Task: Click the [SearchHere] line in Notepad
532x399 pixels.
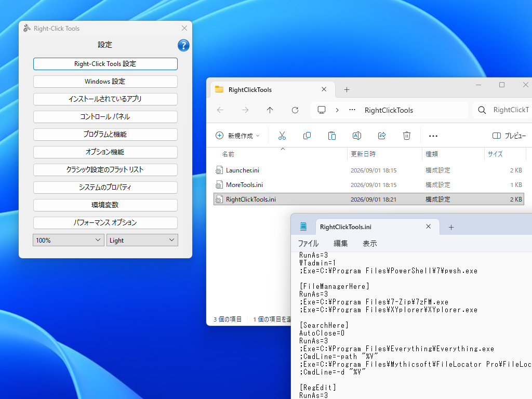Action: coord(324,325)
